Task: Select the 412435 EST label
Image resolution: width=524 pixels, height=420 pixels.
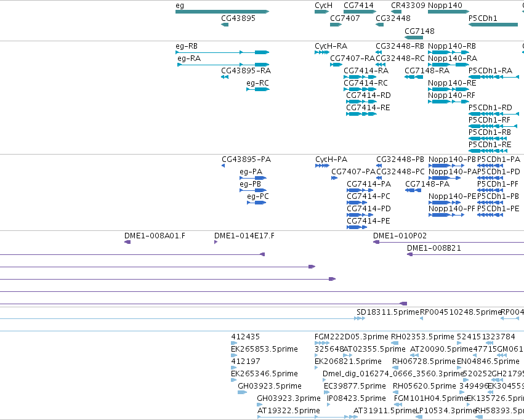Action: point(245,337)
